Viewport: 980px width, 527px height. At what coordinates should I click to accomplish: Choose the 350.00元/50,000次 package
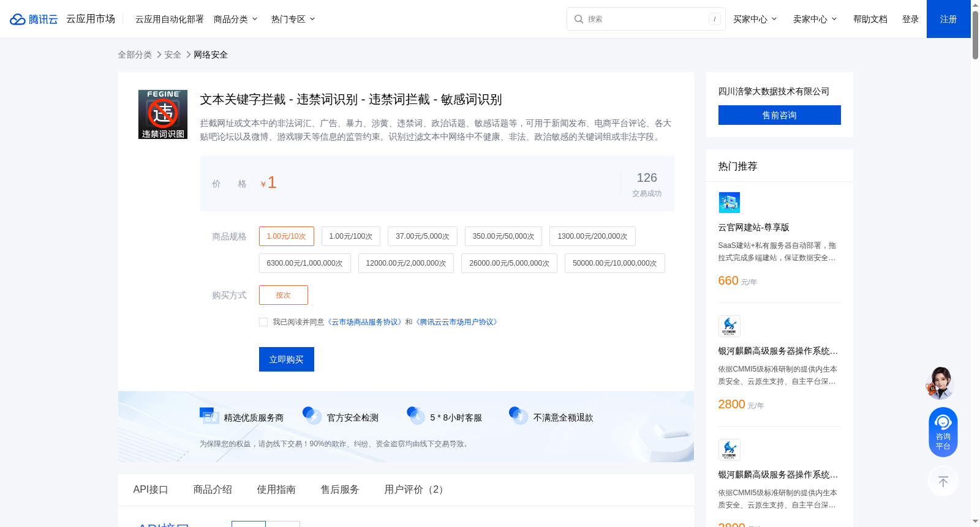click(503, 236)
